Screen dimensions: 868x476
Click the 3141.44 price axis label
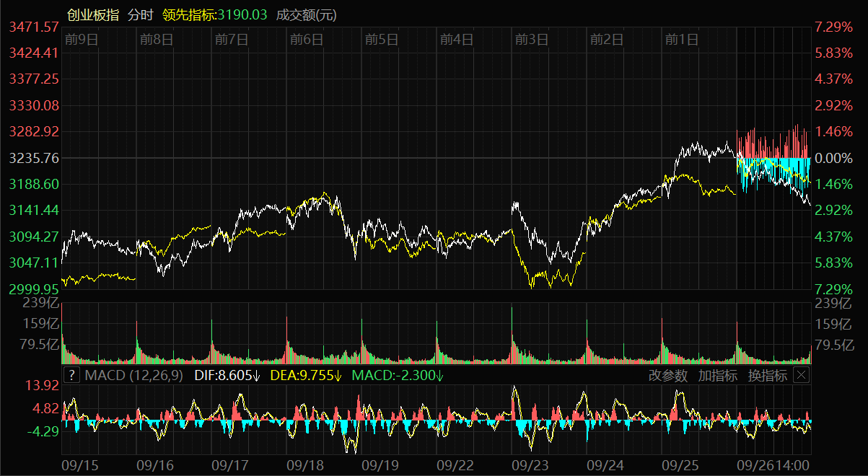[34, 210]
